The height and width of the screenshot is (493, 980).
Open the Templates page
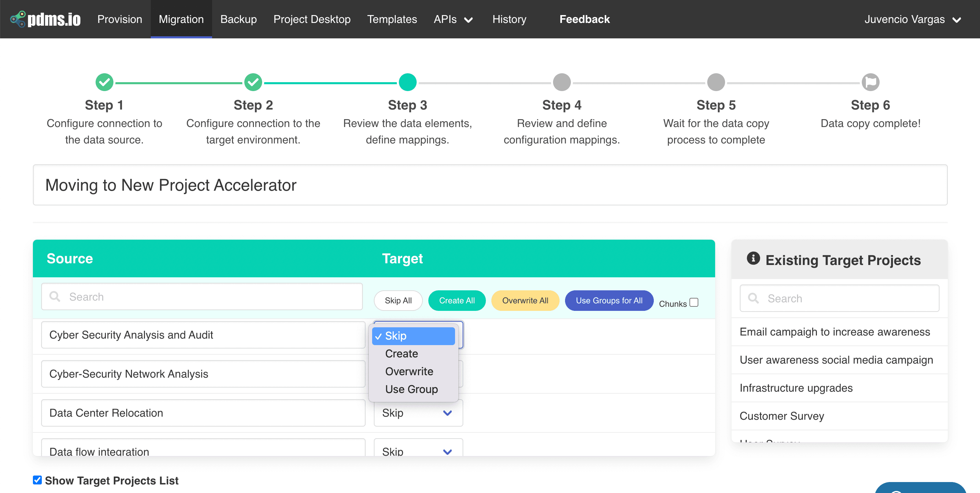[392, 19]
